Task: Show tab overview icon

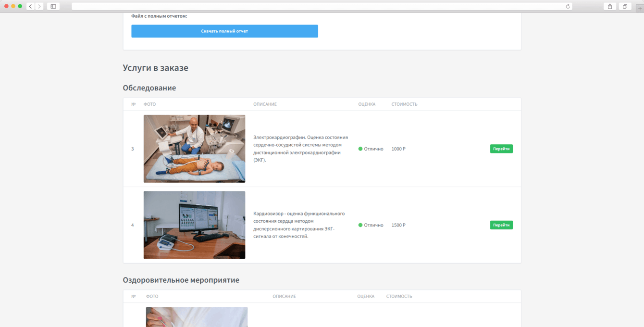Action: (625, 6)
